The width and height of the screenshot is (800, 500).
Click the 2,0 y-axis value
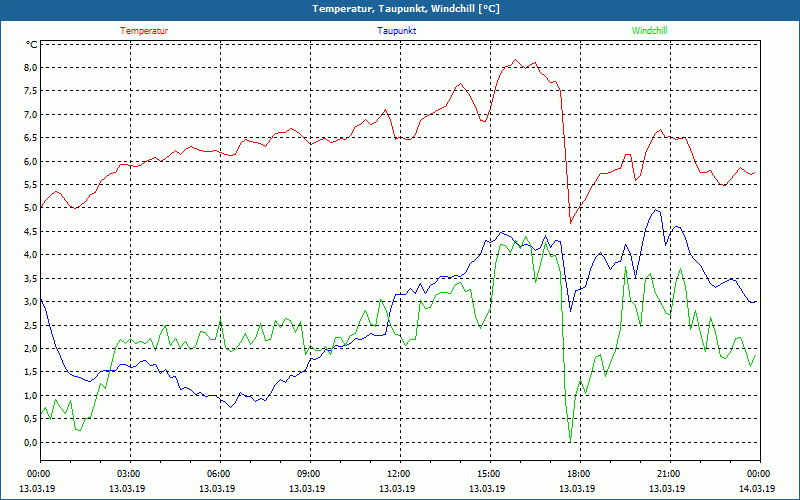[x=31, y=348]
